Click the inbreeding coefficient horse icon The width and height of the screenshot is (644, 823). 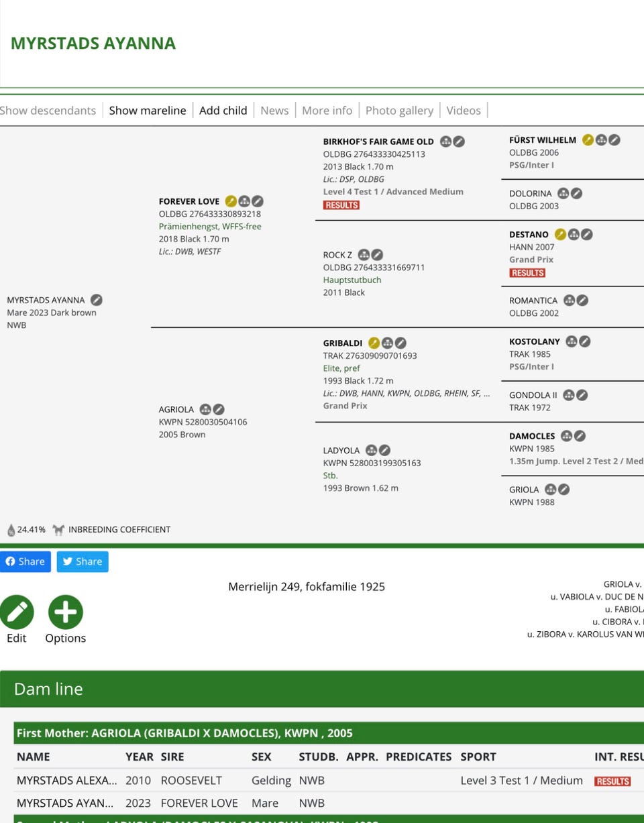point(58,529)
